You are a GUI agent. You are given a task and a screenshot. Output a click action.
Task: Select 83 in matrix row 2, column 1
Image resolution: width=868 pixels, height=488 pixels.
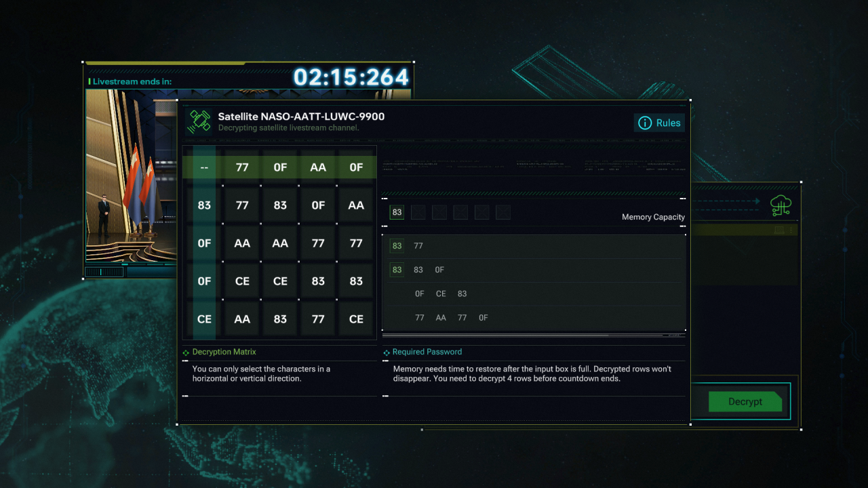pos(204,205)
